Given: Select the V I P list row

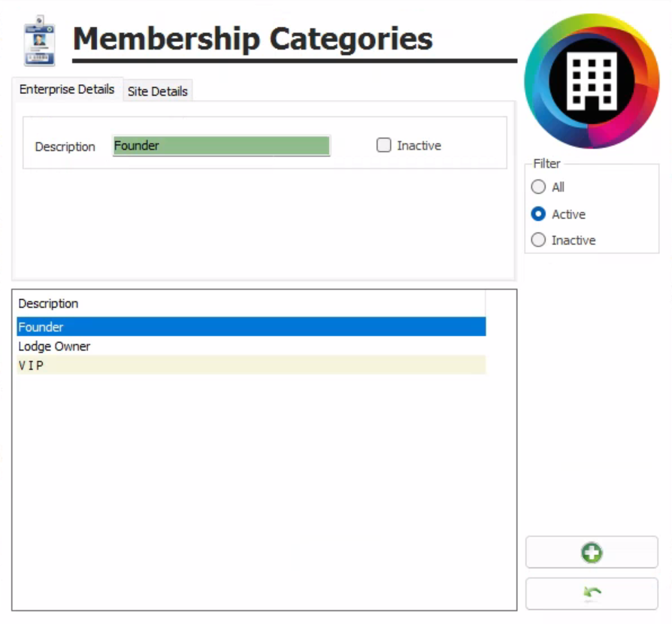Looking at the screenshot, I should pos(251,365).
